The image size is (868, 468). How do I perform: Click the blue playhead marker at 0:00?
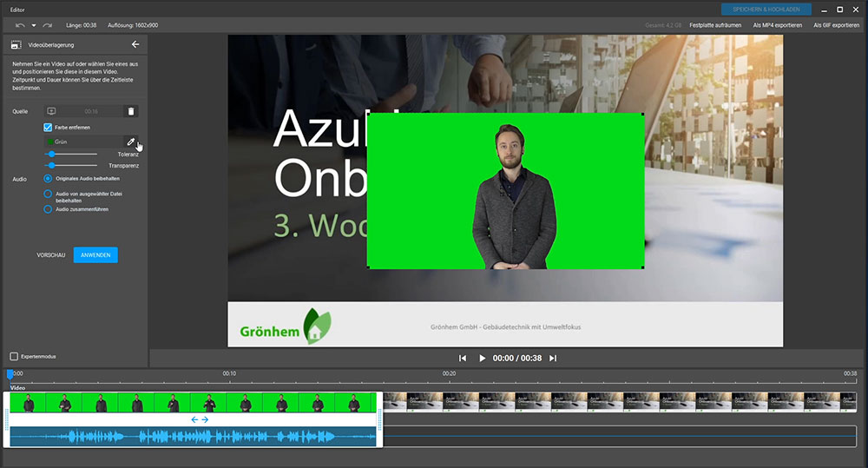[10, 374]
